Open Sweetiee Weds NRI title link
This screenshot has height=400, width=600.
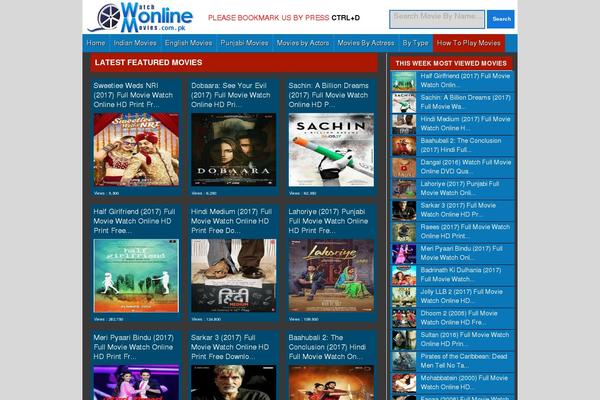(133, 95)
